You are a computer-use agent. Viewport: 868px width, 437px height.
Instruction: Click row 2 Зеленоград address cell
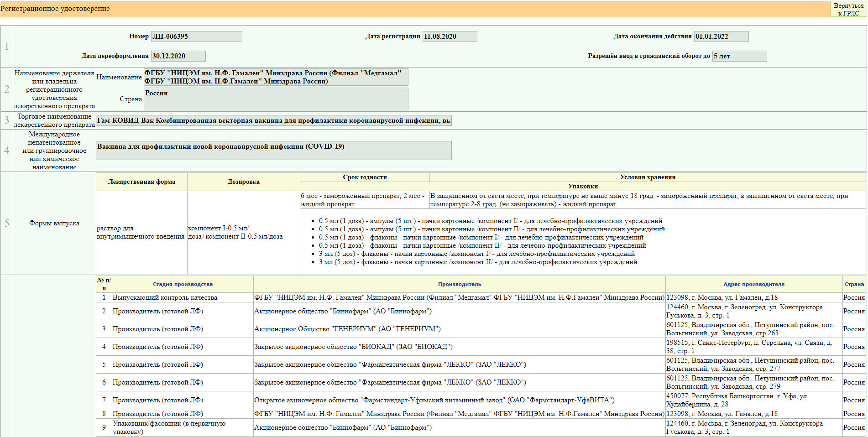754,311
